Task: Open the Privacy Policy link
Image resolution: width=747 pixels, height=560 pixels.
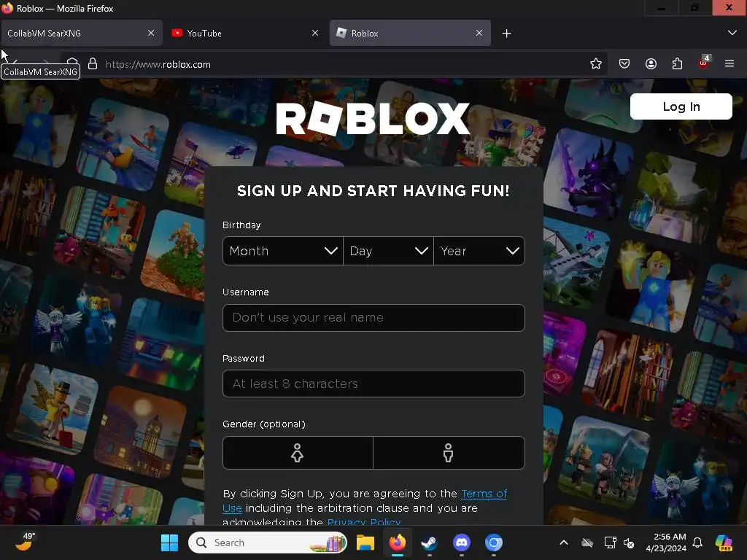Action: pos(364,521)
